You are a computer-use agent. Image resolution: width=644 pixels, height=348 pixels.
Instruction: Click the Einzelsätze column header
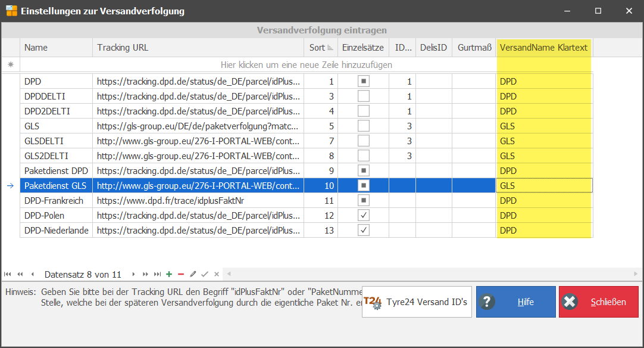[363, 48]
